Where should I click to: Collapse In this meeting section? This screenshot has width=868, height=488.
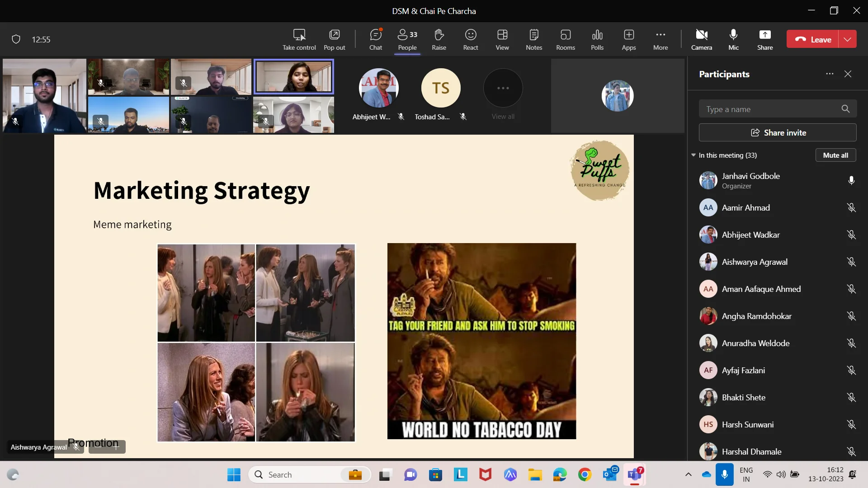693,155
